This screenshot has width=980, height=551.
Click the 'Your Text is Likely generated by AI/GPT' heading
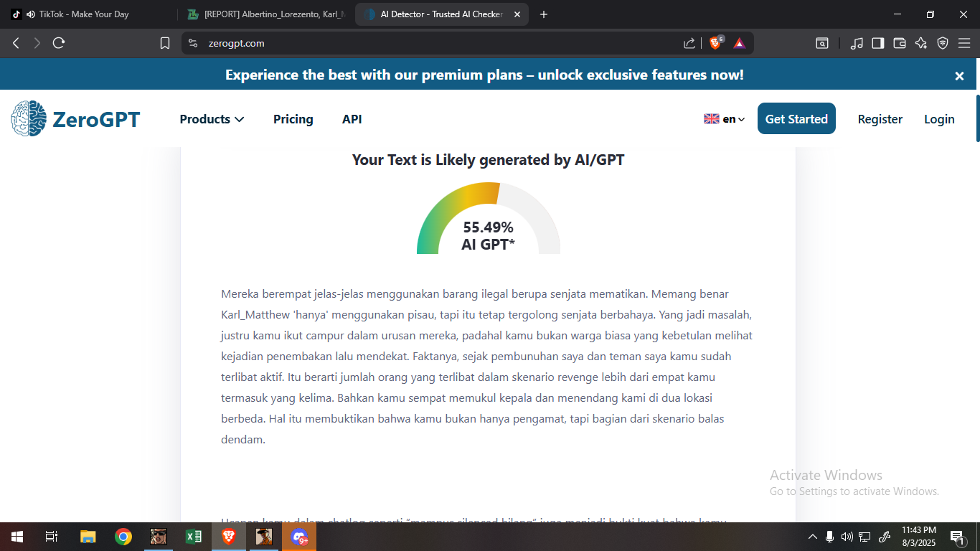[489, 160]
